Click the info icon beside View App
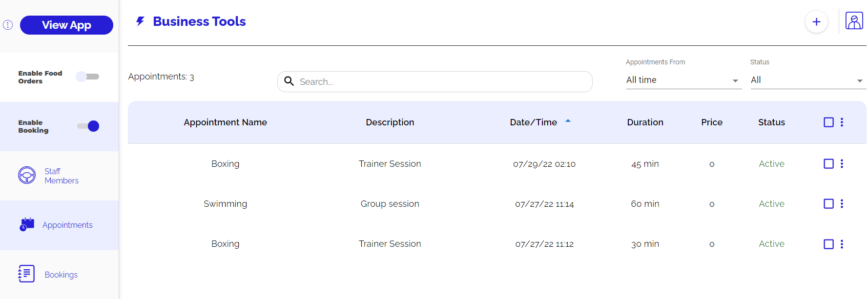This screenshot has height=299, width=868. click(x=8, y=25)
